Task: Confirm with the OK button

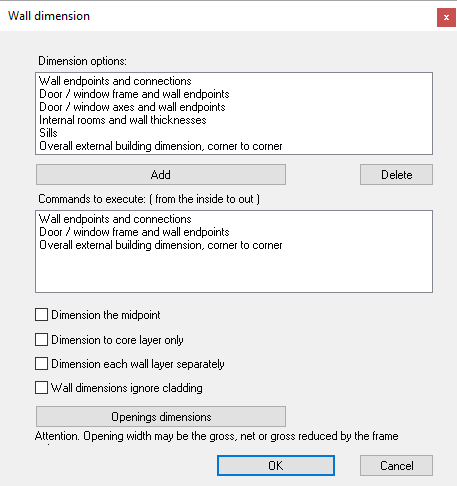Action: [276, 465]
